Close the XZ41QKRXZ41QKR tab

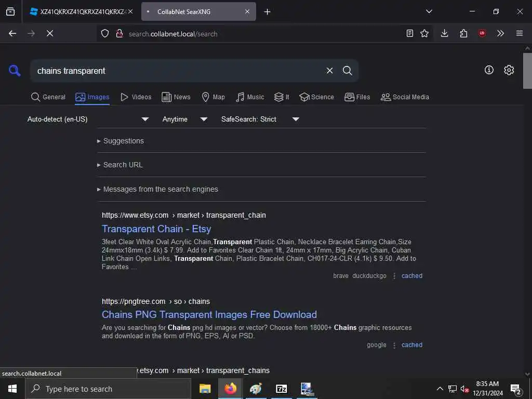pyautogui.click(x=130, y=11)
